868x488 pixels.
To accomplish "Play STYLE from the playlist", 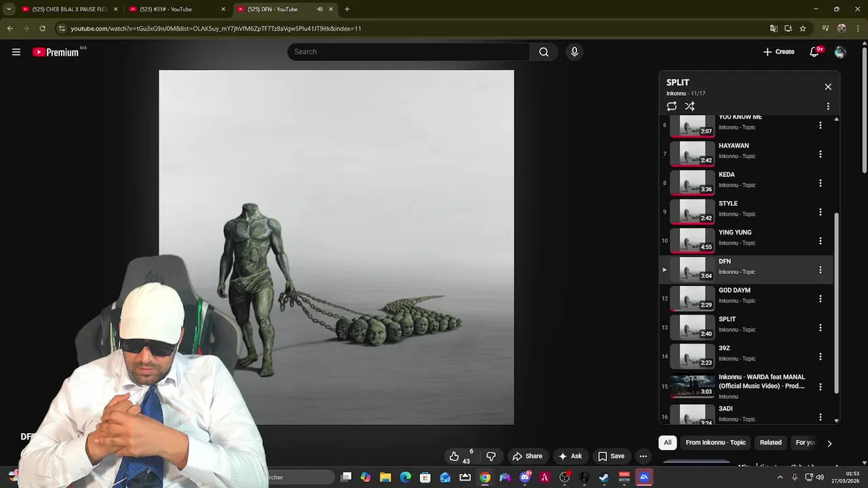I will [746, 212].
